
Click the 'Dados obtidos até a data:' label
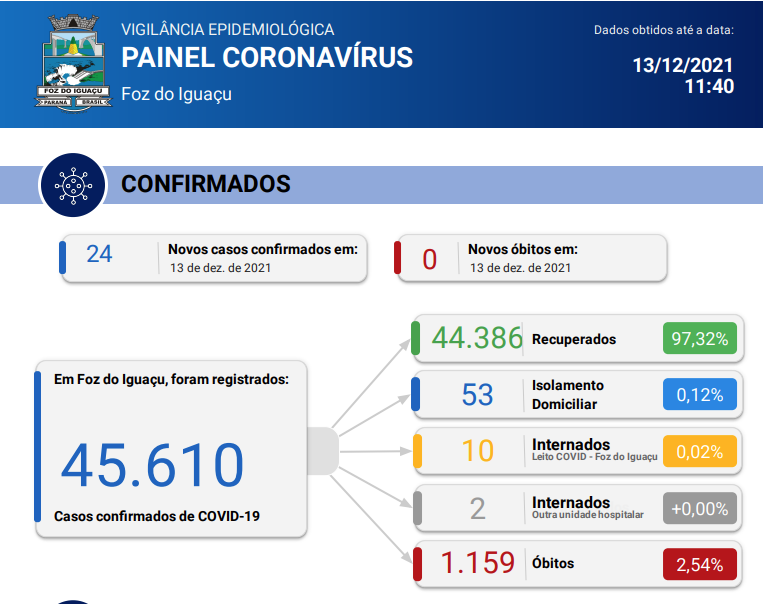point(663,30)
